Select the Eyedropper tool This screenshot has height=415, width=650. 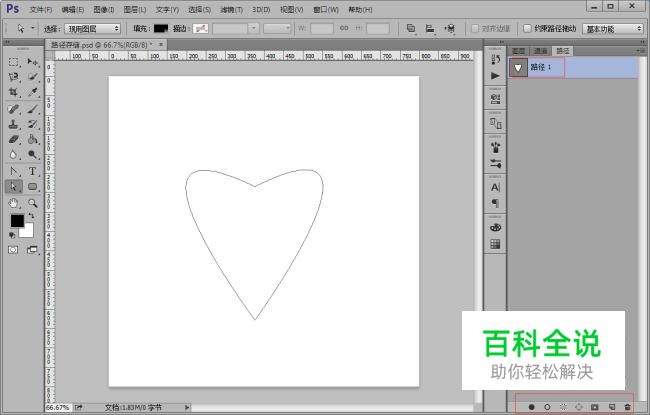click(x=32, y=92)
